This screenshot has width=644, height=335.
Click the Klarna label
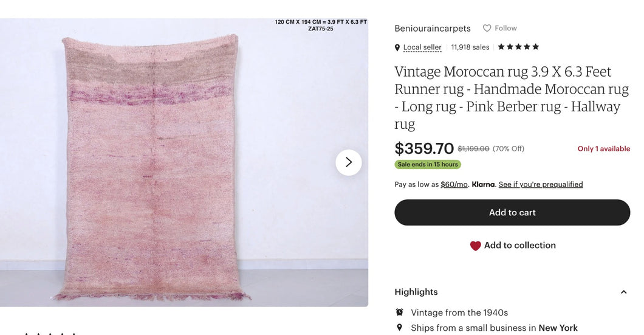[483, 184]
